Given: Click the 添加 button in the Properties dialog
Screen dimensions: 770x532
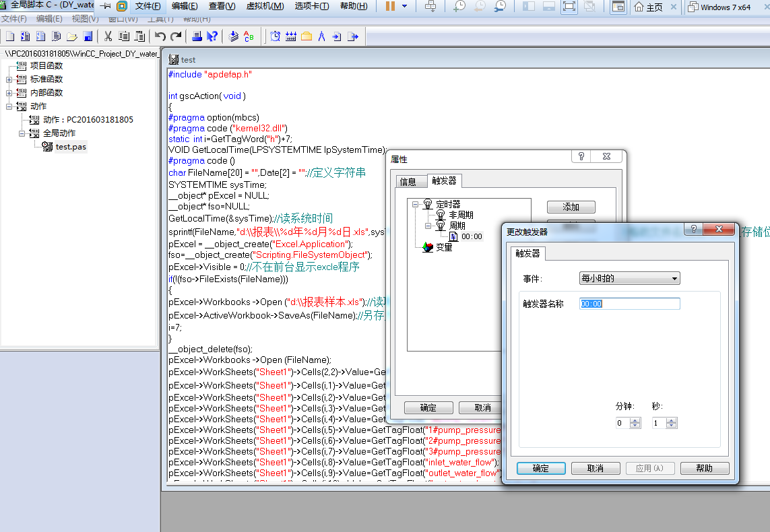Looking at the screenshot, I should (571, 207).
